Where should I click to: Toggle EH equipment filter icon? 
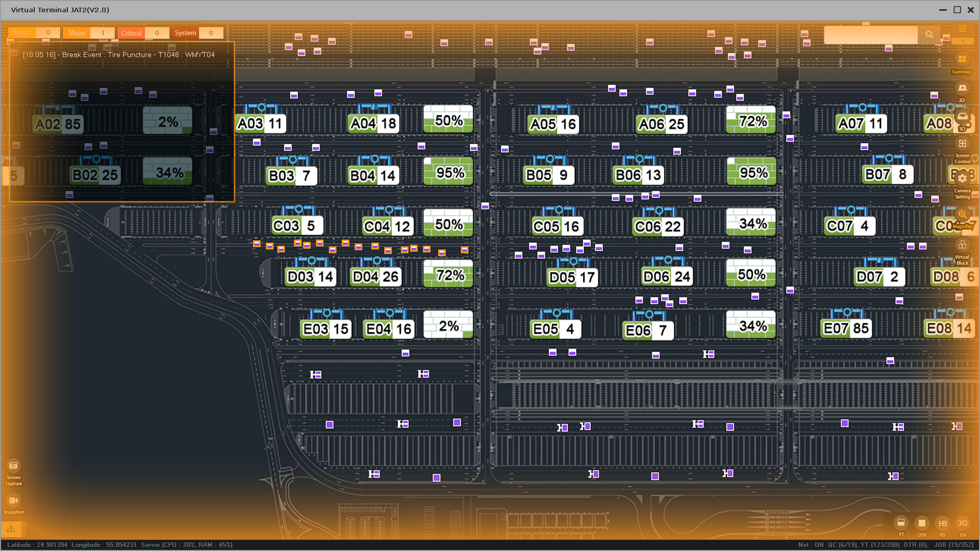(963, 523)
